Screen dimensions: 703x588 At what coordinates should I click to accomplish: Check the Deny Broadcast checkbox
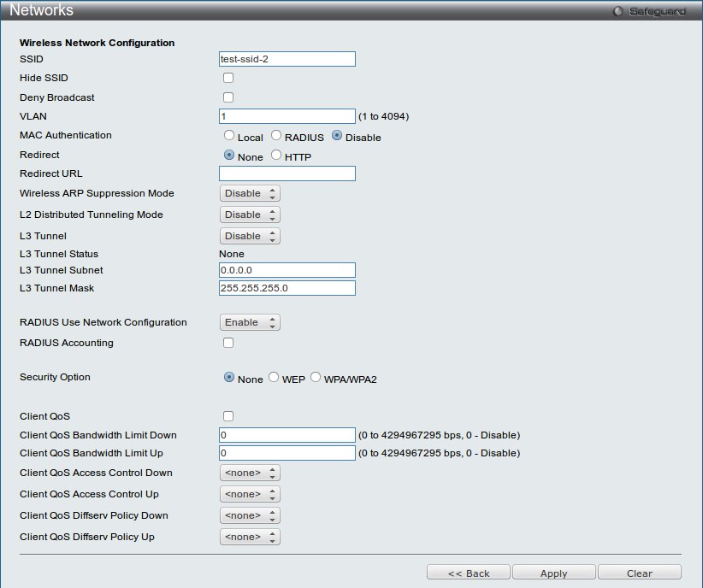[x=228, y=97]
